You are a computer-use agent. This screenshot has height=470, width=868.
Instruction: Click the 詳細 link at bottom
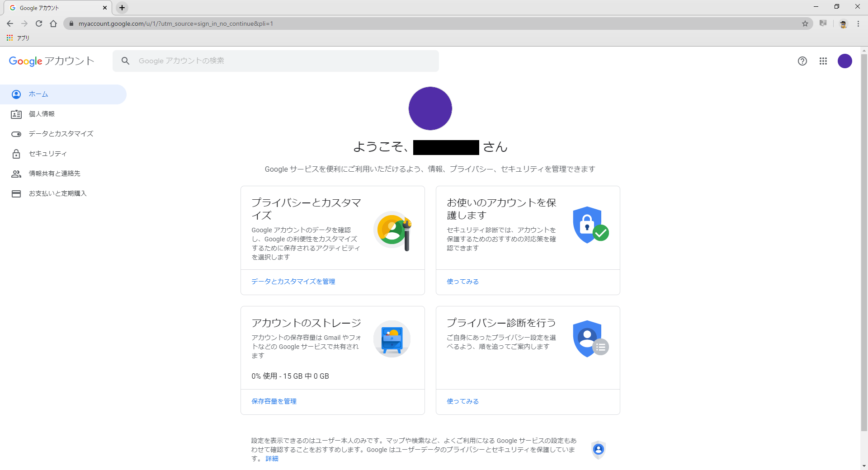272,459
